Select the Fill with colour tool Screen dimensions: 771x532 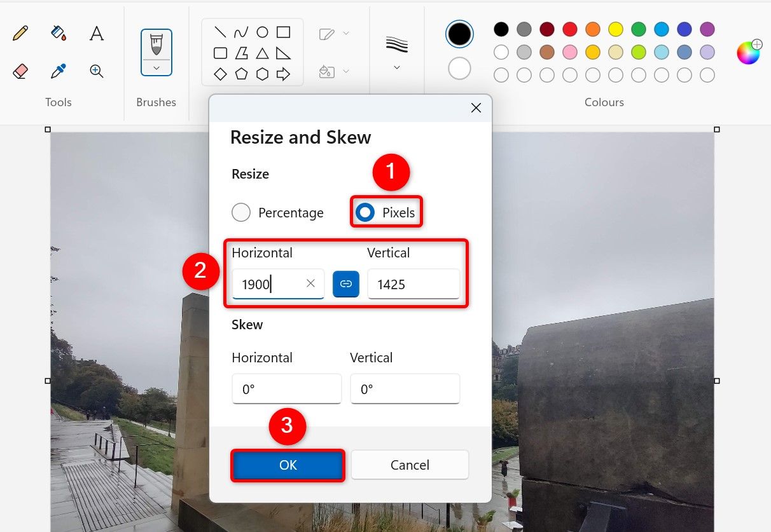(58, 32)
